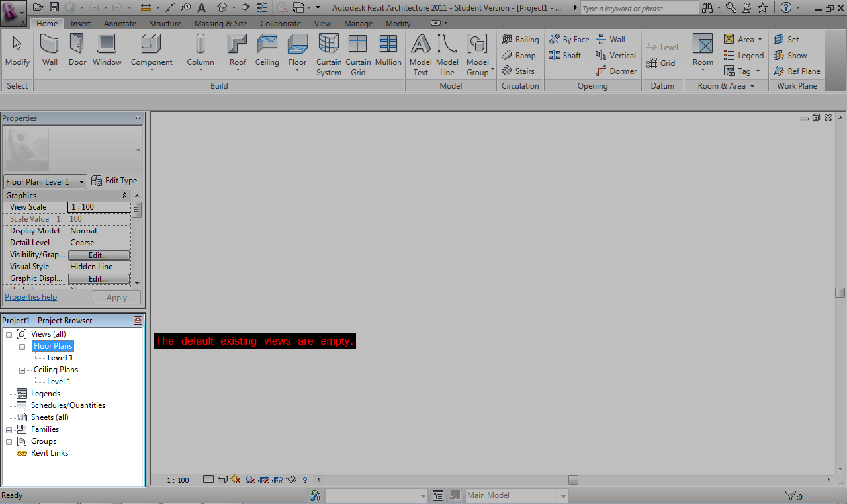
Task: Choose the Ceiling tool
Action: (267, 50)
